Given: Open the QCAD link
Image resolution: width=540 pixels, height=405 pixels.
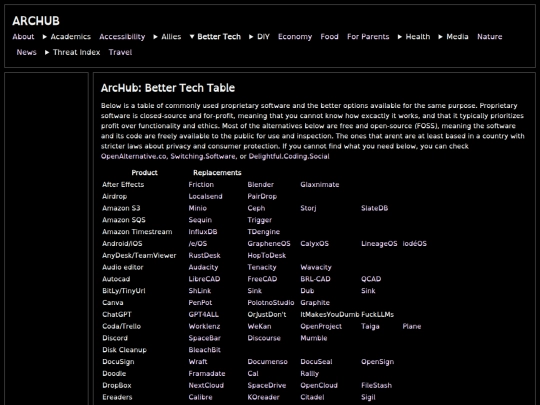Looking at the screenshot, I should [x=371, y=279].
